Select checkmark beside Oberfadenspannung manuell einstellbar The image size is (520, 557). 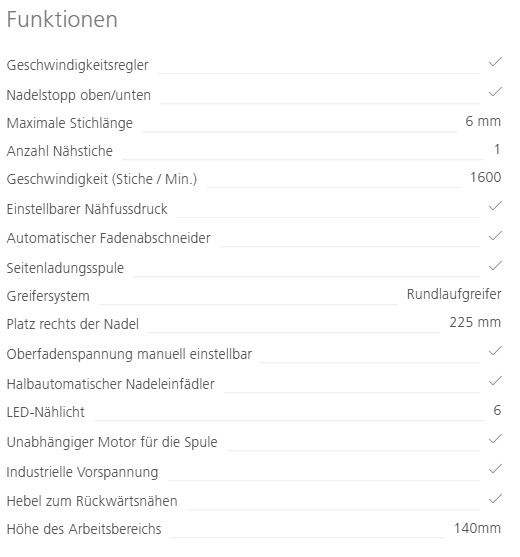click(495, 351)
